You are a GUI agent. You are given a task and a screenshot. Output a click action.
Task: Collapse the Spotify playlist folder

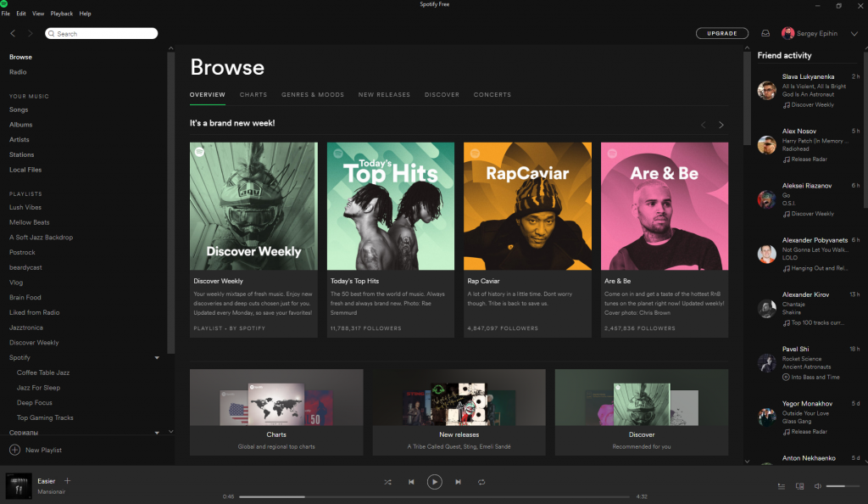point(157,358)
